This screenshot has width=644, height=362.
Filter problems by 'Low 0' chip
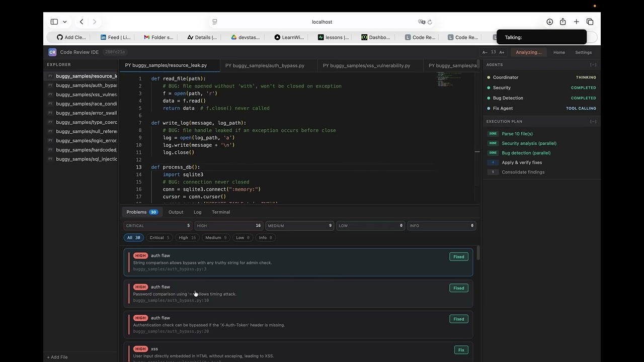pos(243,238)
